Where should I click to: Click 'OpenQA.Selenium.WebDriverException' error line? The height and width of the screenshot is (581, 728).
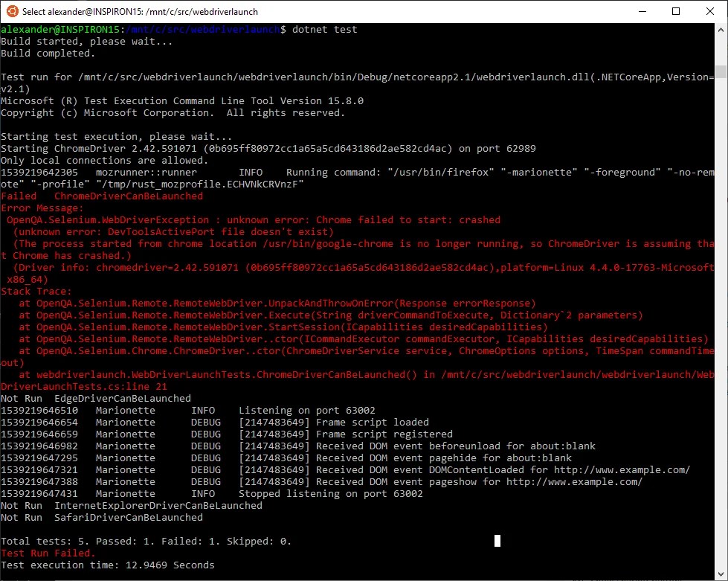[254, 219]
